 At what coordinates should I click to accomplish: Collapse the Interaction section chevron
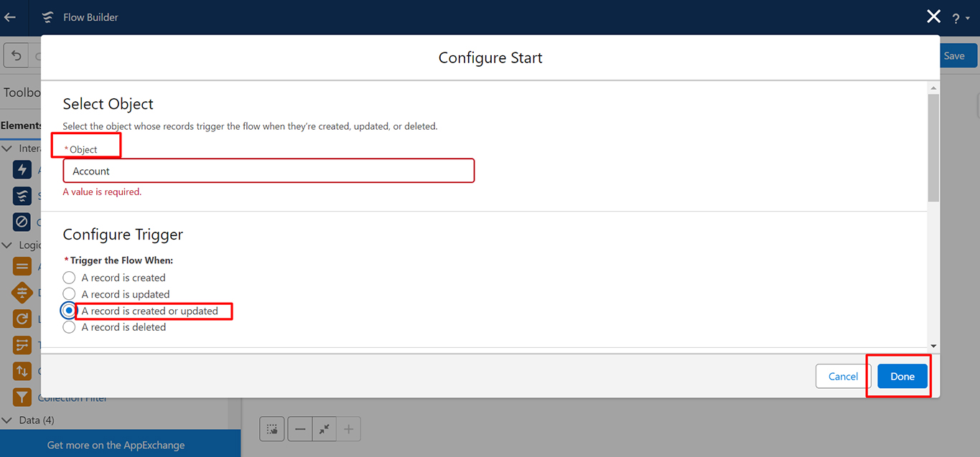tap(7, 149)
